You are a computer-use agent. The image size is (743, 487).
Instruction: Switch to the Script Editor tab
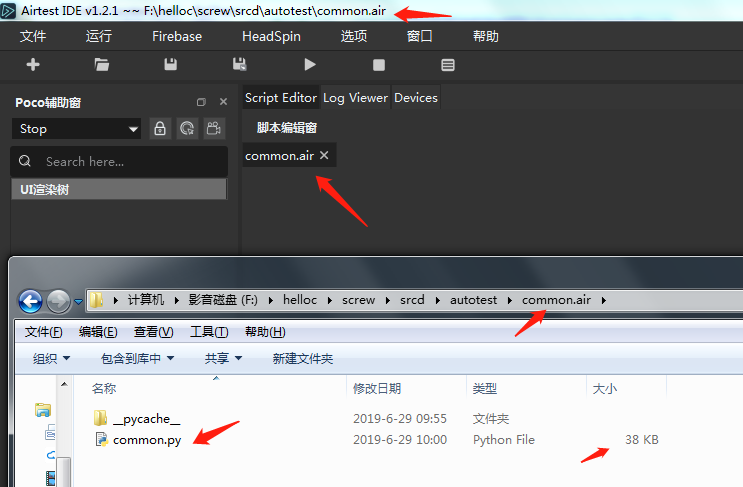(x=281, y=98)
